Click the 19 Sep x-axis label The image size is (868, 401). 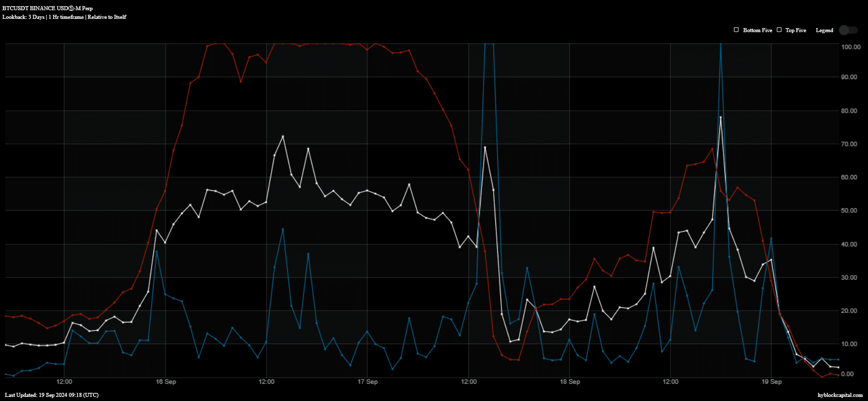point(771,382)
